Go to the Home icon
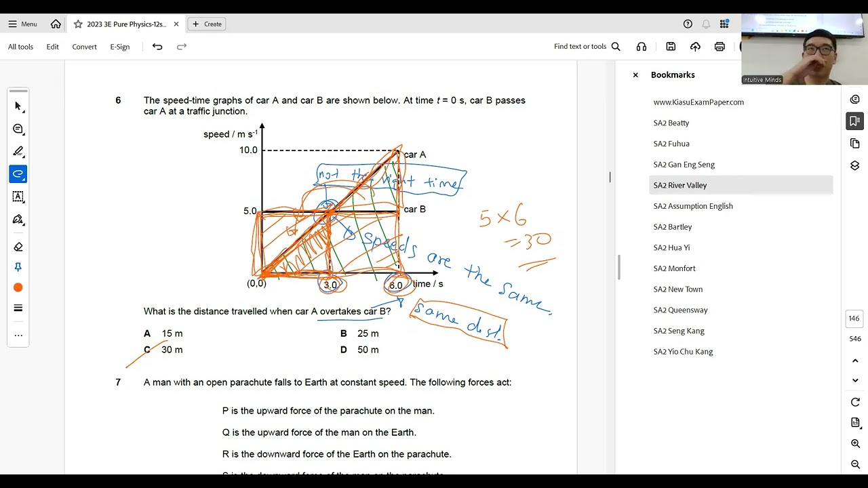 (56, 24)
